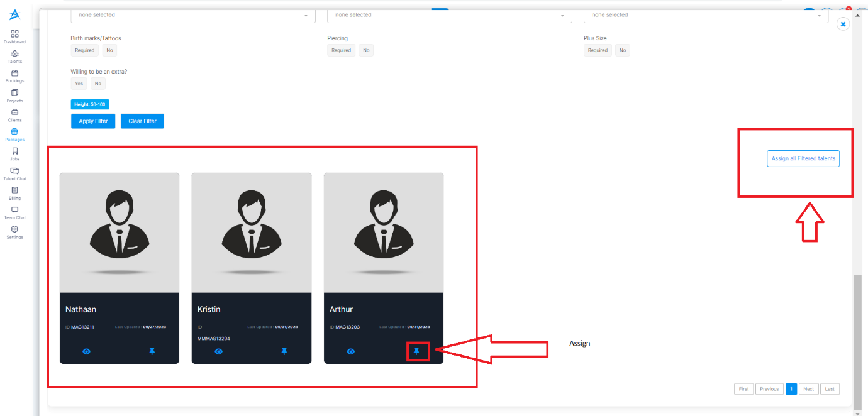868x416 pixels.
Task: Close the dialog with the X button
Action: click(843, 24)
